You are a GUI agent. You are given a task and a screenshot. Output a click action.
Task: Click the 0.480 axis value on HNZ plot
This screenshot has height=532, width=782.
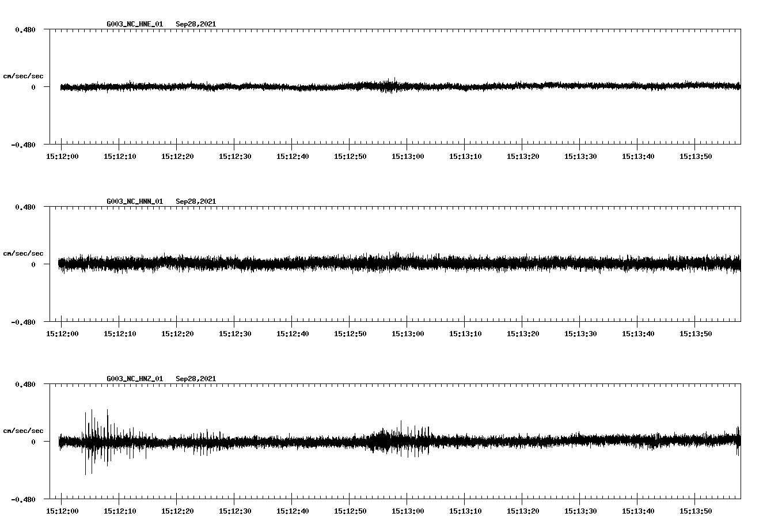tap(25, 385)
